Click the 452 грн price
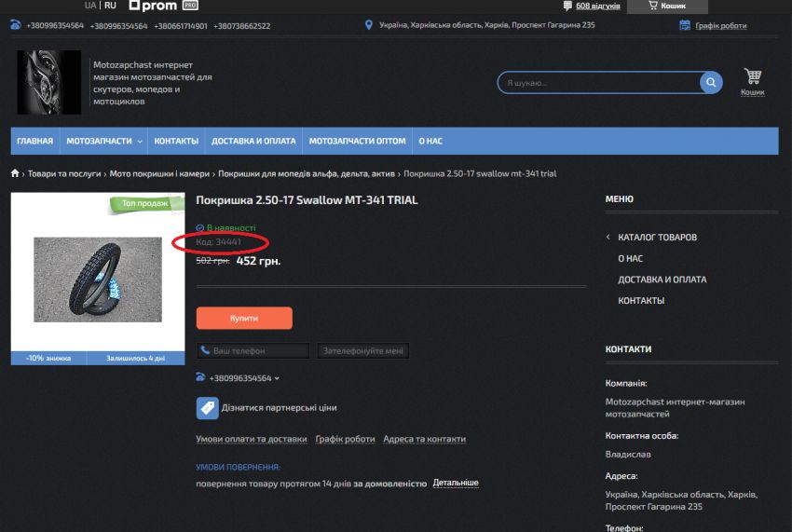Image resolution: width=792 pixels, height=532 pixels. click(x=258, y=261)
